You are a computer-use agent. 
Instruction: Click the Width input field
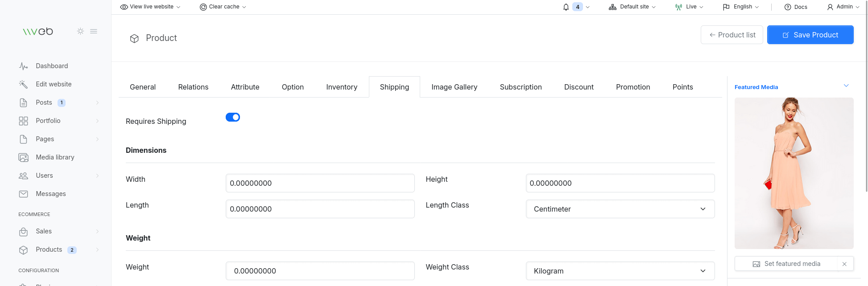[320, 183]
